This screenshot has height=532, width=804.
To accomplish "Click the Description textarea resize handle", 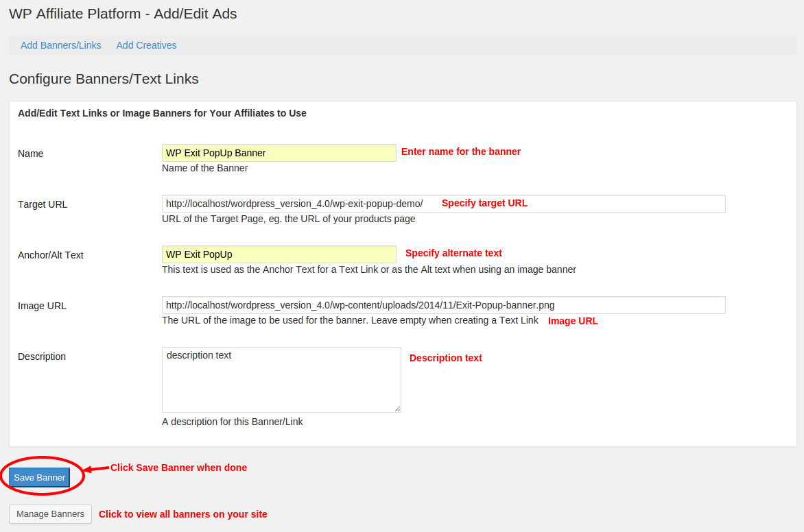I will [x=398, y=409].
